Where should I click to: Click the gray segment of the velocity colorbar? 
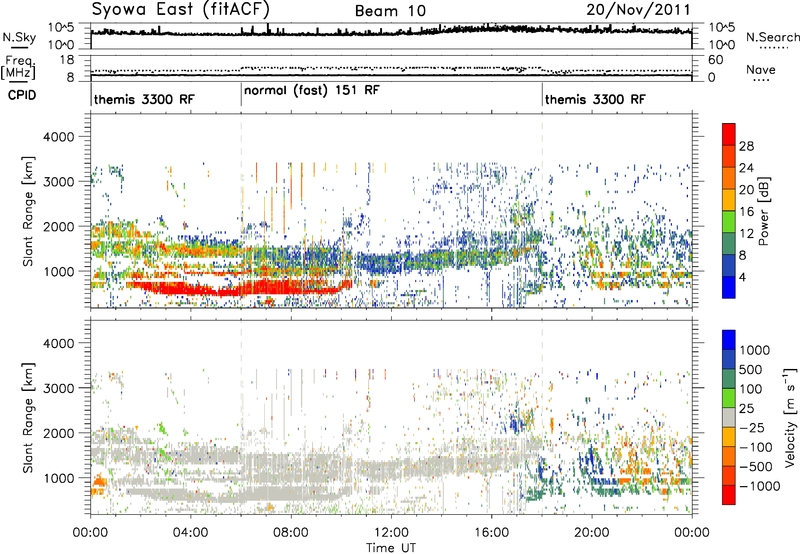tap(729, 417)
